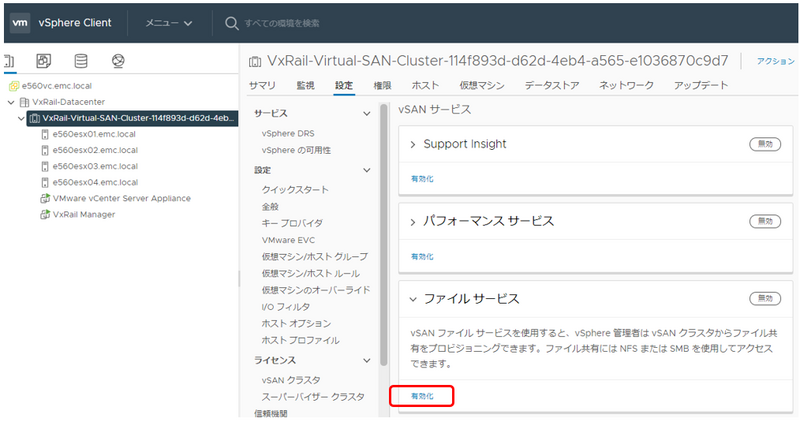
Task: Click the host icon of e560esx04.emc.local
Action: 45,182
